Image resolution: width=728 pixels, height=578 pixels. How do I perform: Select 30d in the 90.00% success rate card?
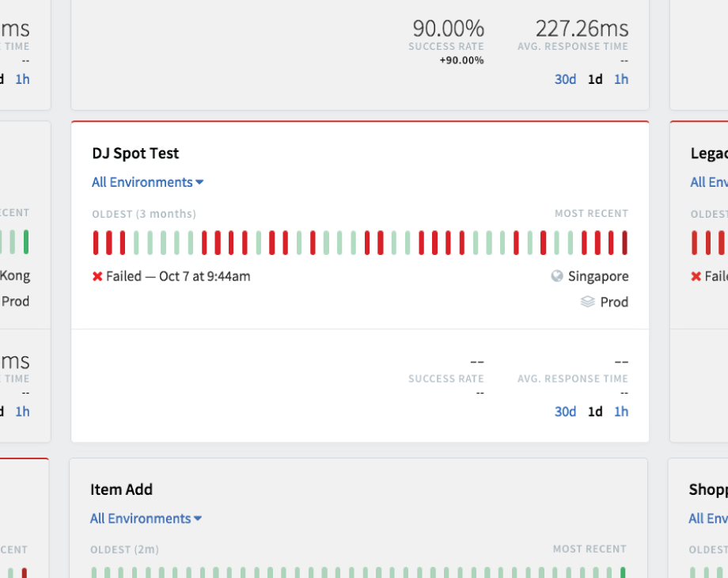(x=565, y=79)
